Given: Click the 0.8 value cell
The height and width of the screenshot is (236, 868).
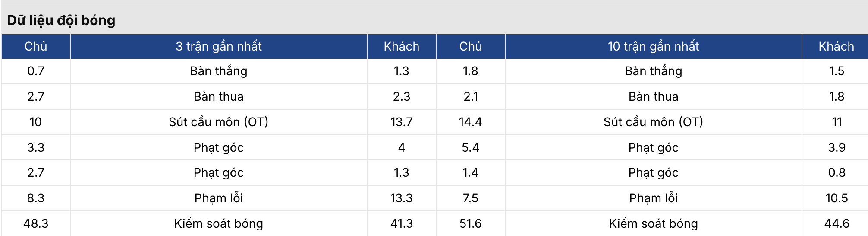Looking at the screenshot, I should point(837,172).
